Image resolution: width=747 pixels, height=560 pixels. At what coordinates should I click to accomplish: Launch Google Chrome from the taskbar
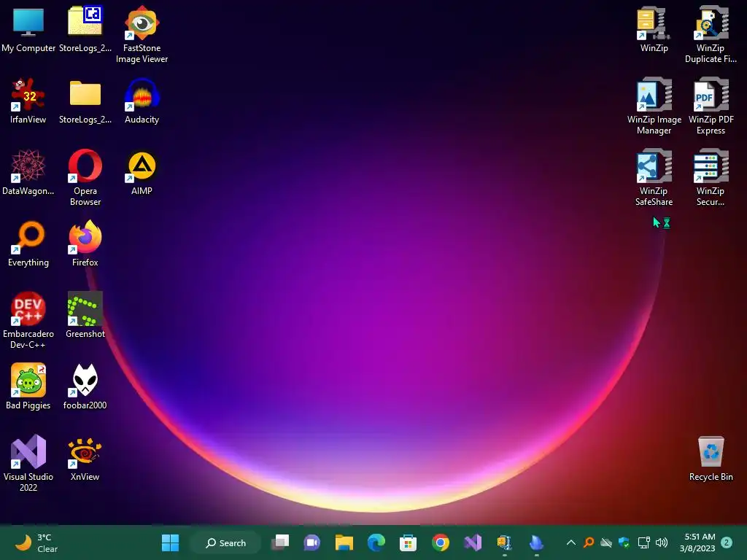coord(440,542)
